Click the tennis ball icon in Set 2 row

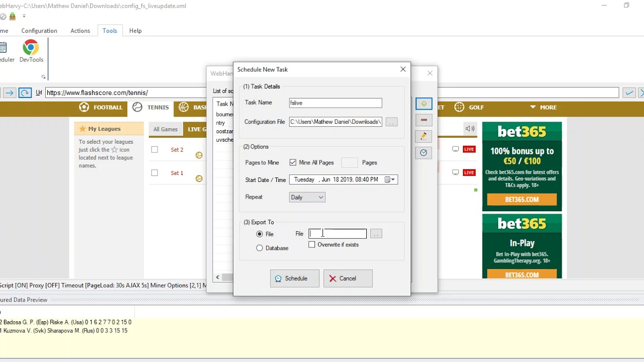pos(199,155)
